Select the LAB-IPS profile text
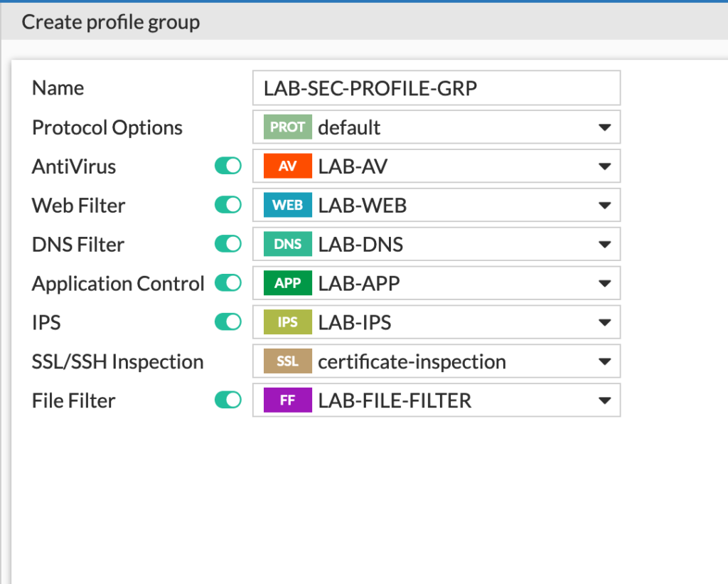The width and height of the screenshot is (728, 584). (x=354, y=322)
